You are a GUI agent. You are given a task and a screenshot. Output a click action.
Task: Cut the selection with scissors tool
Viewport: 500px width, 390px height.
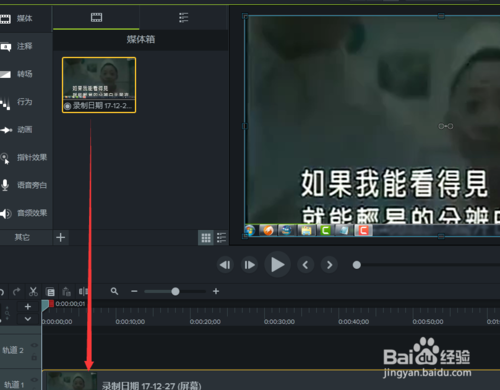[33, 292]
